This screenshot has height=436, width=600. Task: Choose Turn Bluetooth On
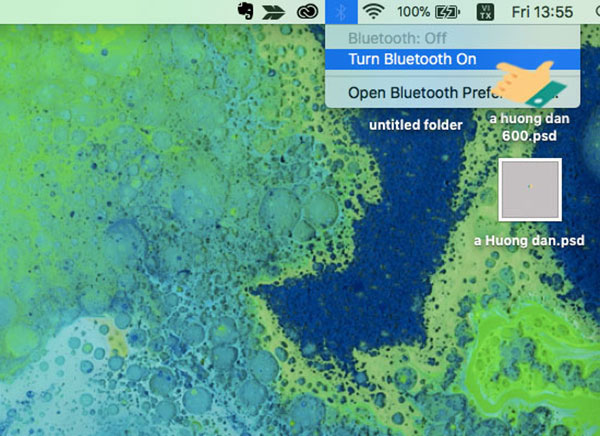[453, 59]
